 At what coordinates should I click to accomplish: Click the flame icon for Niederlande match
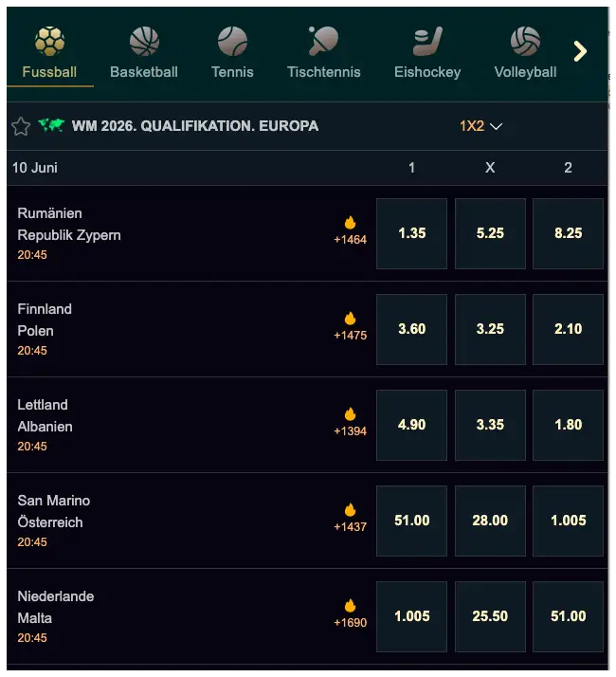(x=350, y=606)
